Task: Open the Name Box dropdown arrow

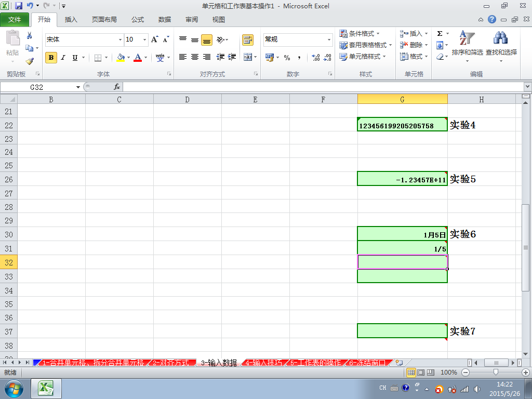Action: tap(78, 87)
